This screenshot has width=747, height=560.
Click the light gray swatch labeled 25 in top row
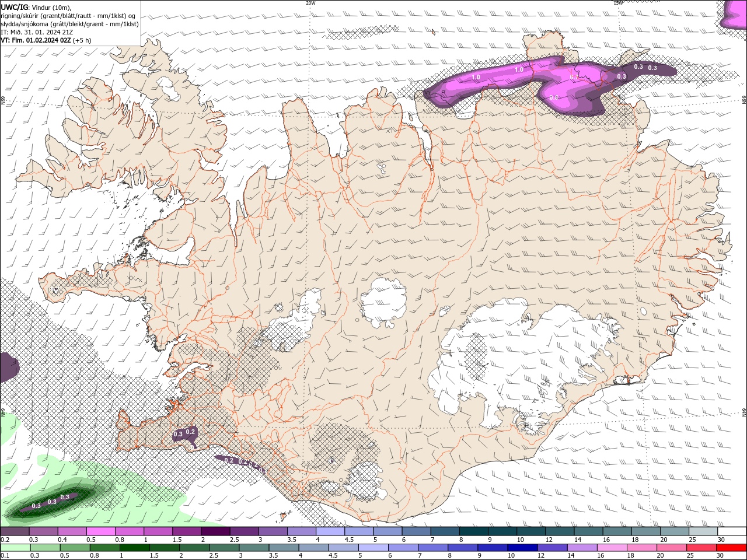(x=703, y=531)
